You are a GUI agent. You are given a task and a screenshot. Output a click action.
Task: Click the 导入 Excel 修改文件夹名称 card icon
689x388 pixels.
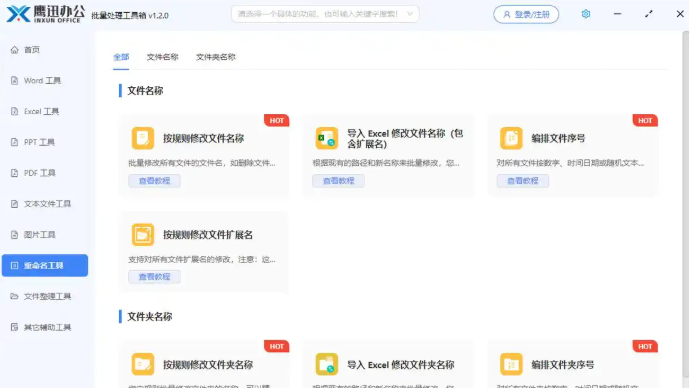[326, 364]
